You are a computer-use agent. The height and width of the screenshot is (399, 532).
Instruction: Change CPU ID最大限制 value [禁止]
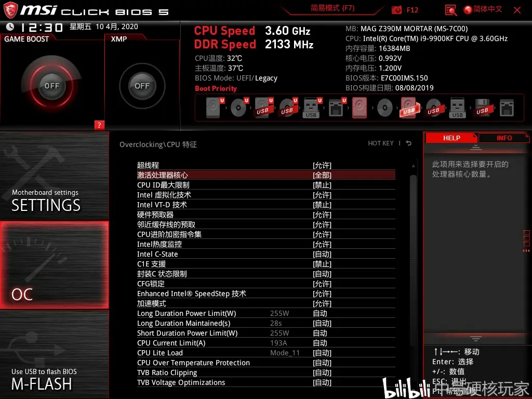[322, 185]
